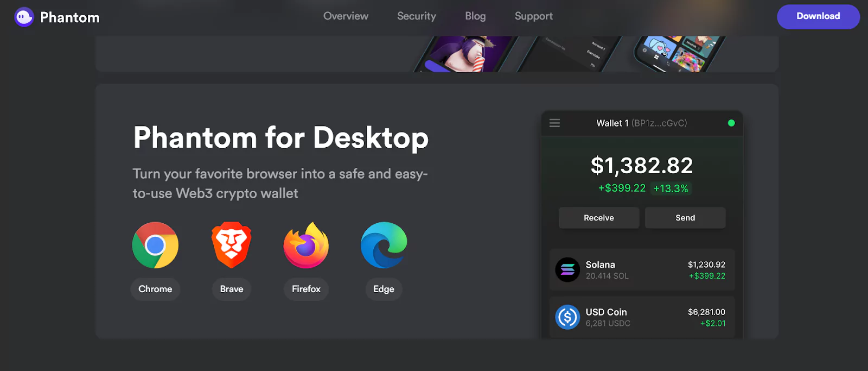Click the Microsoft Edge icon
This screenshot has height=371, width=868.
pyautogui.click(x=384, y=245)
